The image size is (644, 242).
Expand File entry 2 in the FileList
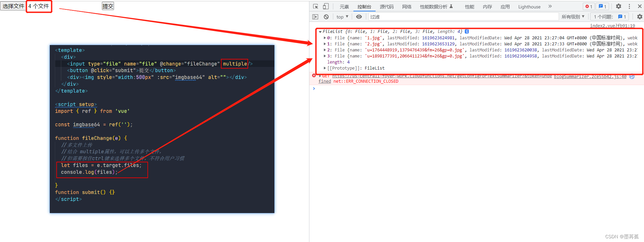point(325,50)
